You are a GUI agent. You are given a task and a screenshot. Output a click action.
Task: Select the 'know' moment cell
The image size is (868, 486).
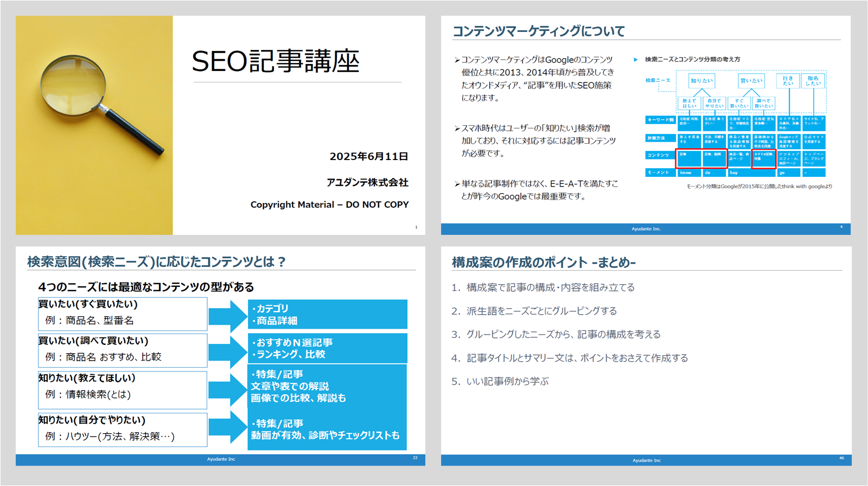click(688, 172)
